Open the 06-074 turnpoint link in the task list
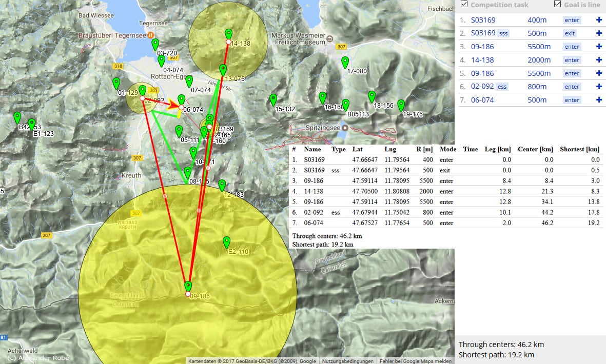Viewport: 606px width, 364px height. [482, 100]
